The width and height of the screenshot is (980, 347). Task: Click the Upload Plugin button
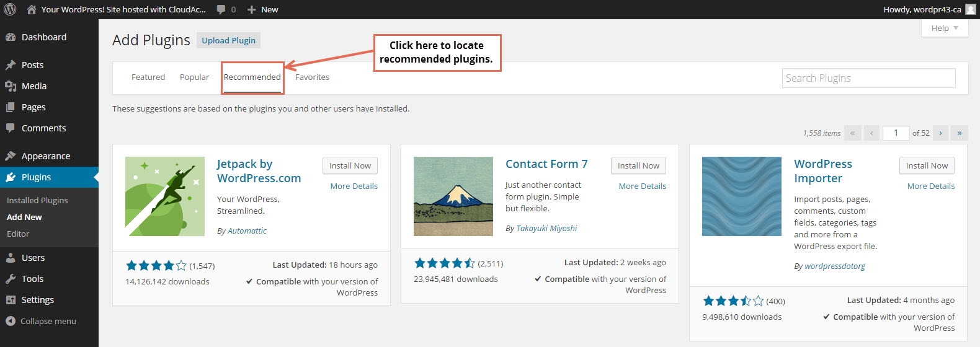point(228,40)
